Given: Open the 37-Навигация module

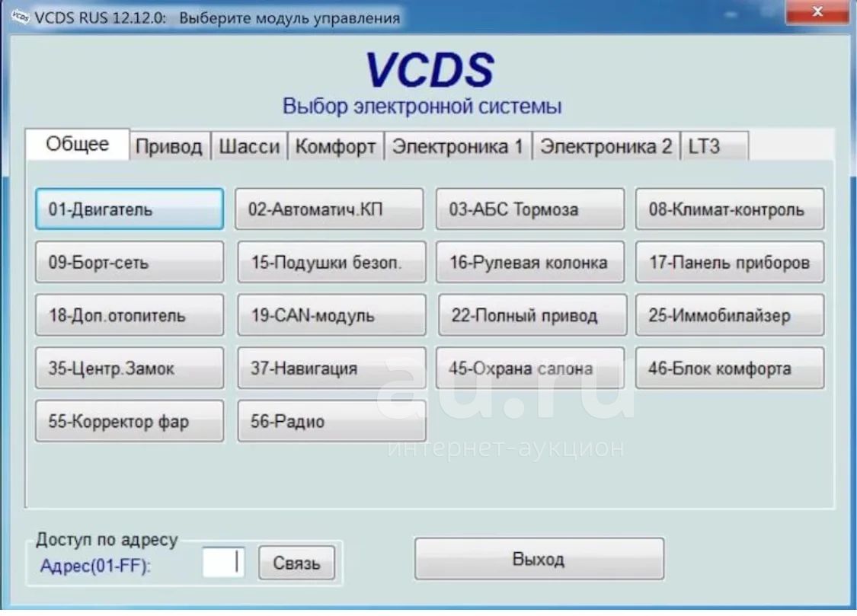Looking at the screenshot, I should click(x=331, y=368).
